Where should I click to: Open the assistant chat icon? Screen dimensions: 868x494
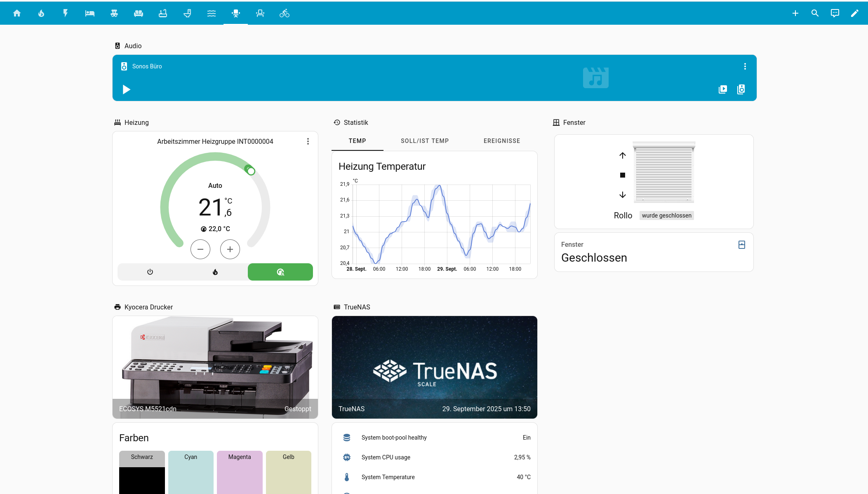tap(835, 13)
